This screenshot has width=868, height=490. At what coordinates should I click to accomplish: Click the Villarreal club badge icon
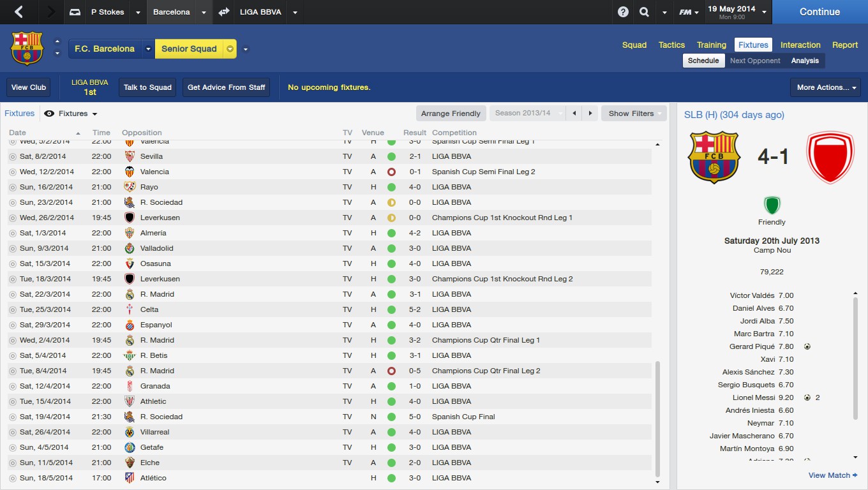point(130,432)
